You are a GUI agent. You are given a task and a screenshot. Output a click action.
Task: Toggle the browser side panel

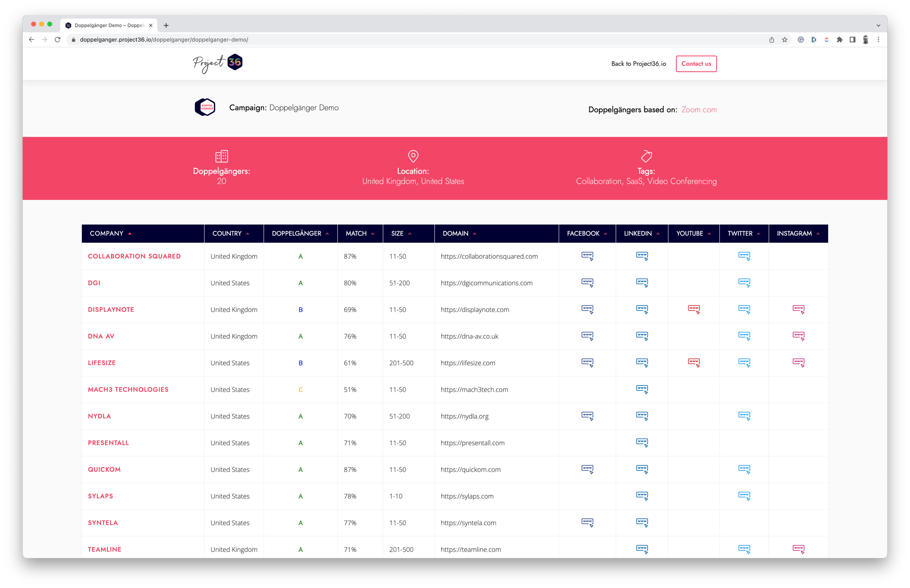(852, 40)
